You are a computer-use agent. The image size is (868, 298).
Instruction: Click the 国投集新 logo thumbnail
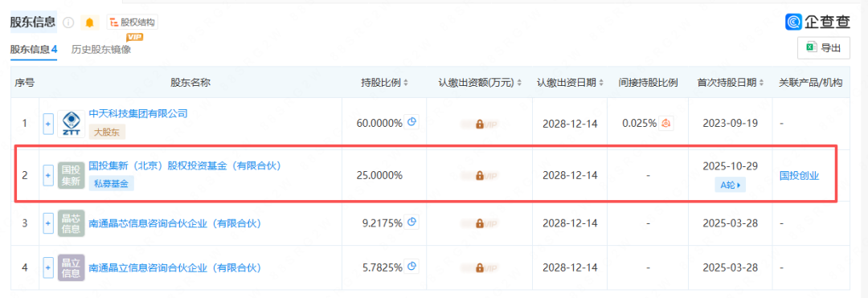tap(72, 175)
